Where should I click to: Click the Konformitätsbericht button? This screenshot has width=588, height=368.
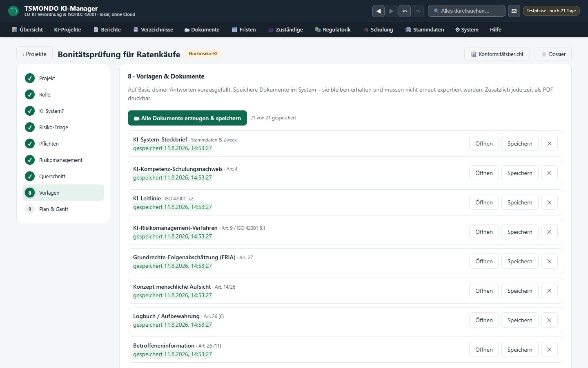tap(497, 54)
